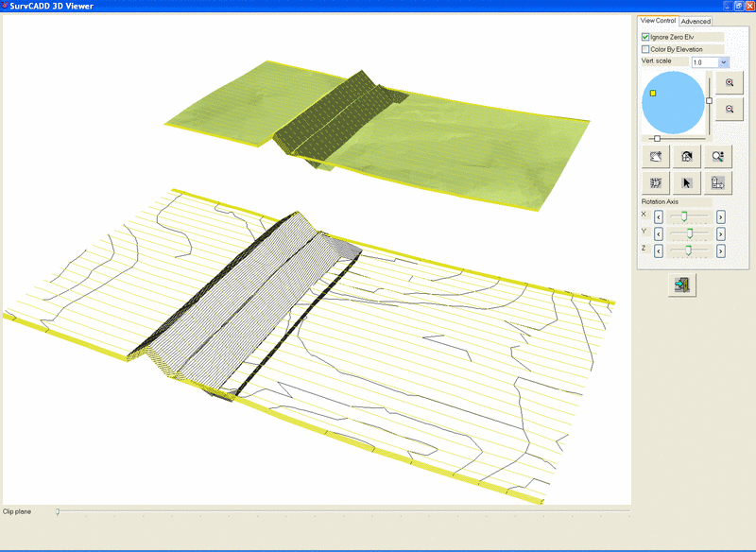This screenshot has width=756, height=552.
Task: Click the X rotation left arrow
Action: point(659,217)
